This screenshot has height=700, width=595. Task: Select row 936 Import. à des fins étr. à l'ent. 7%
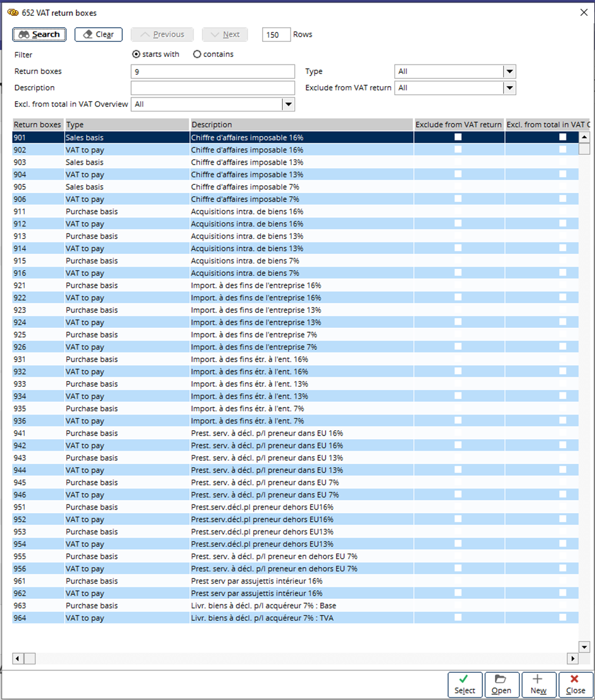tap(296, 420)
